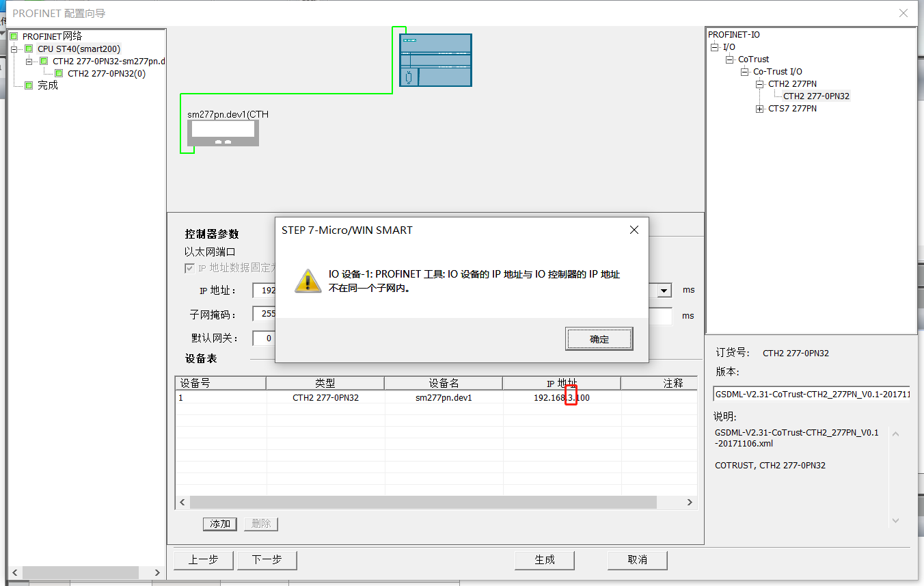
Task: Expand the CTS7 277PN catalog node
Action: (x=759, y=109)
